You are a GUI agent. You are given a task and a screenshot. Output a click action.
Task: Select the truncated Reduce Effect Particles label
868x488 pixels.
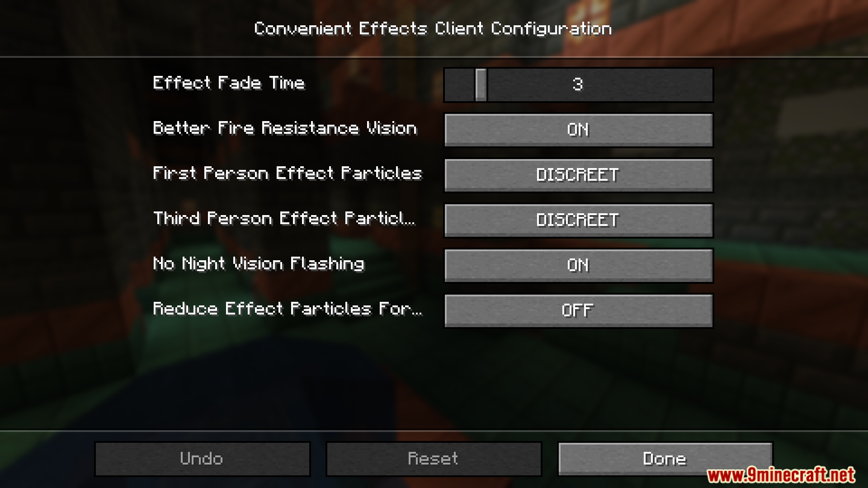pos(288,309)
